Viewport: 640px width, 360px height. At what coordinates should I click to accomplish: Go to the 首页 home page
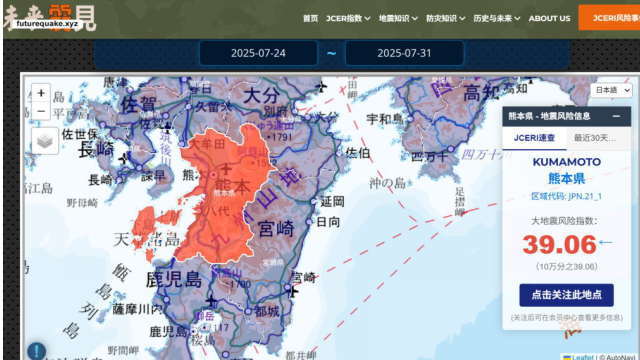point(310,18)
